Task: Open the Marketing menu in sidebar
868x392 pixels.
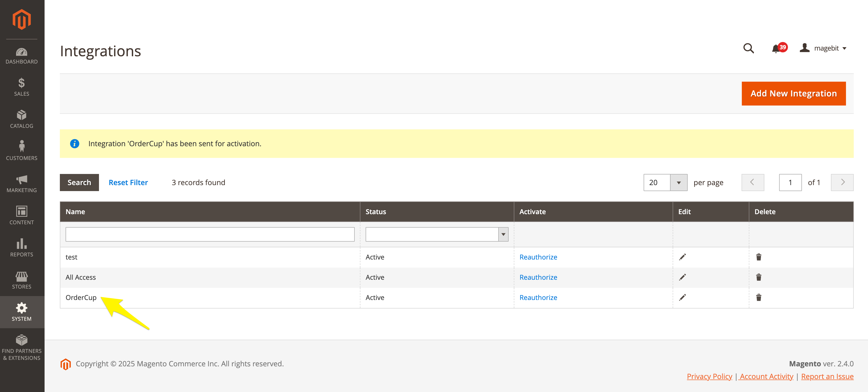Action: click(x=22, y=184)
